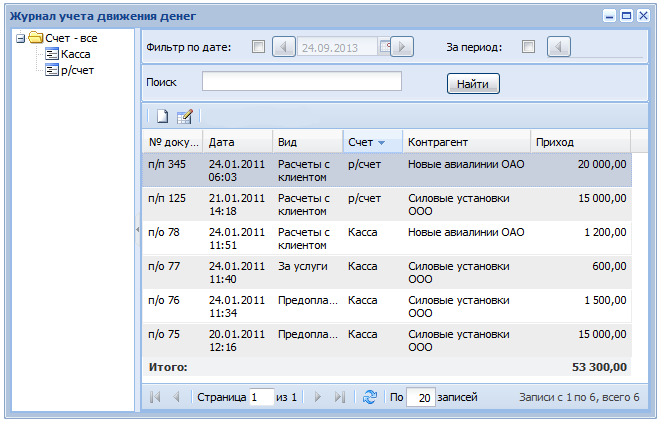Click the Счет - все folder icon
The width and height of the screenshot is (660, 423).
(36, 38)
